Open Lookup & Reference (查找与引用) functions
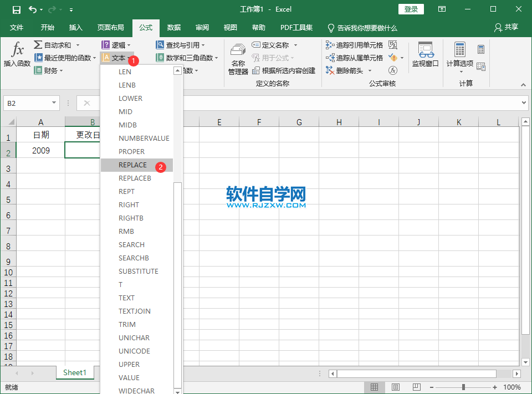This screenshot has height=394, width=532. 180,45
